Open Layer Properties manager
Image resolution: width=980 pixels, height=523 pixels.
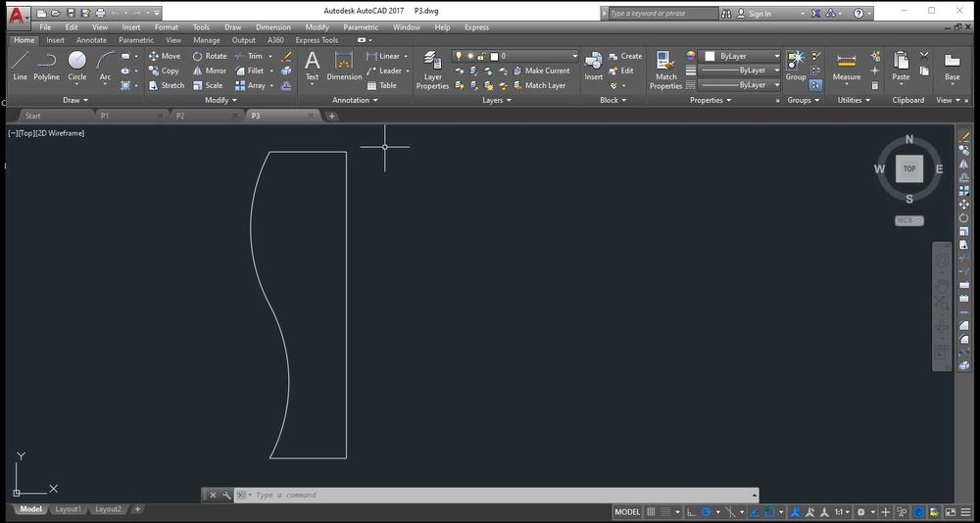(x=432, y=70)
